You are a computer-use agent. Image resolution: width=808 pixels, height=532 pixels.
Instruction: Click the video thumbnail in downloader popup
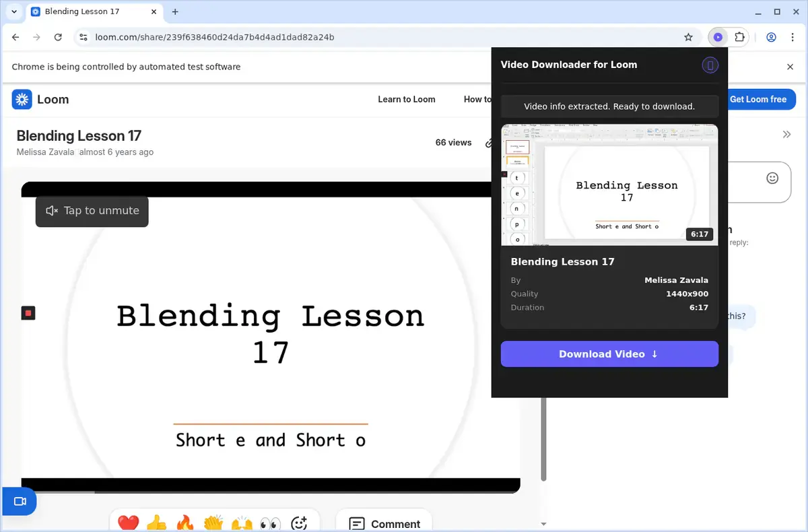click(609, 185)
